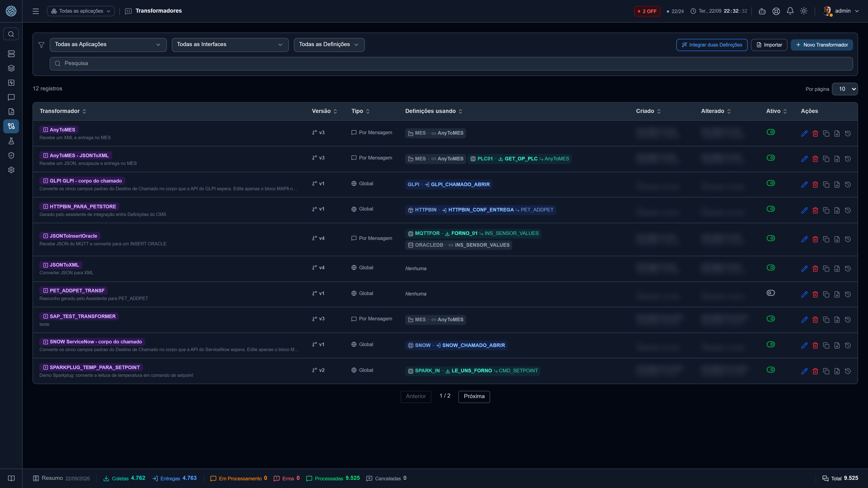
Task: Switch theme using the sun icon
Action: click(x=804, y=11)
